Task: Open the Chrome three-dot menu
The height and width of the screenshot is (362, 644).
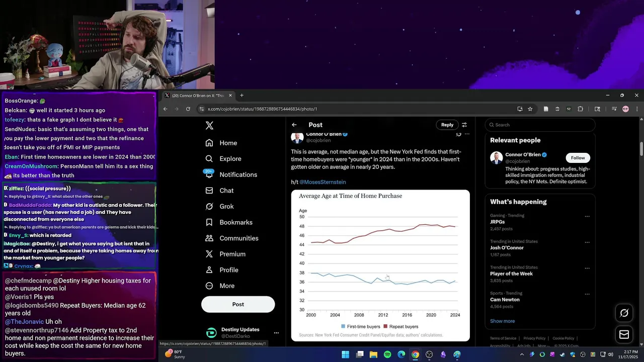Action: click(x=637, y=109)
